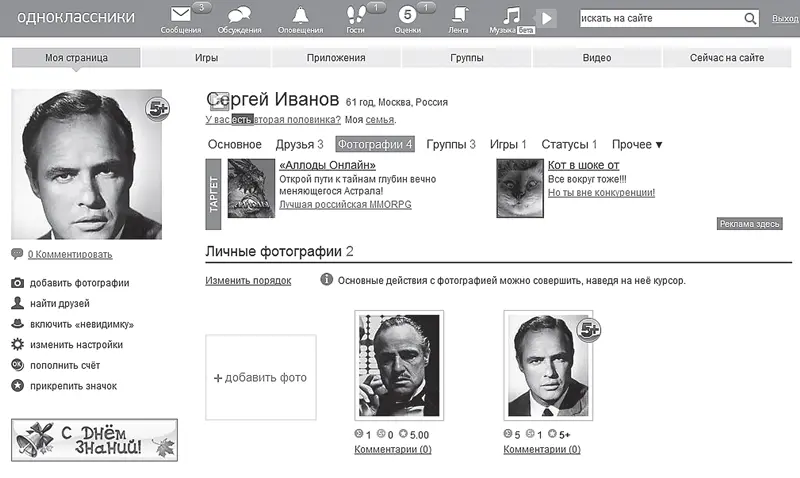Click 'Лучшая российская MMORPG' link
The width and height of the screenshot is (800, 478).
tap(345, 205)
